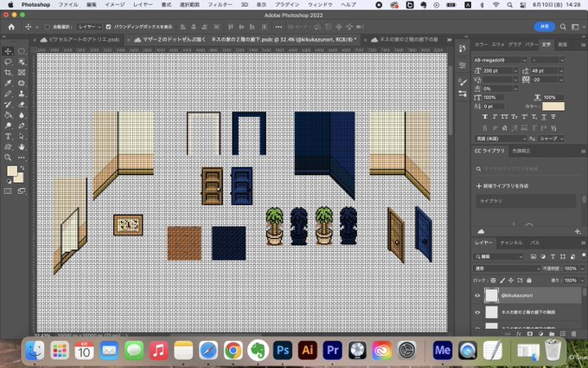Select the Eraser tool
This screenshot has height=368, width=588.
pos(22,105)
